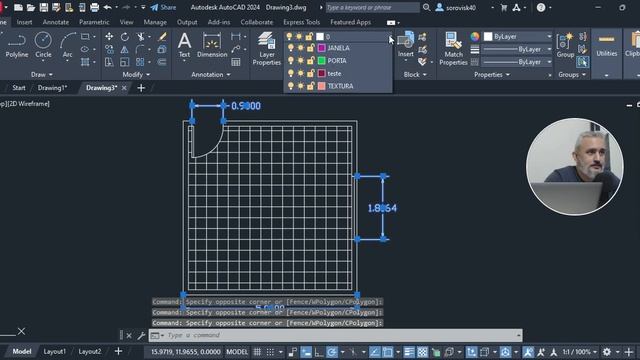The width and height of the screenshot is (640, 360).
Task: Click the Insert block icon
Action: (405, 44)
